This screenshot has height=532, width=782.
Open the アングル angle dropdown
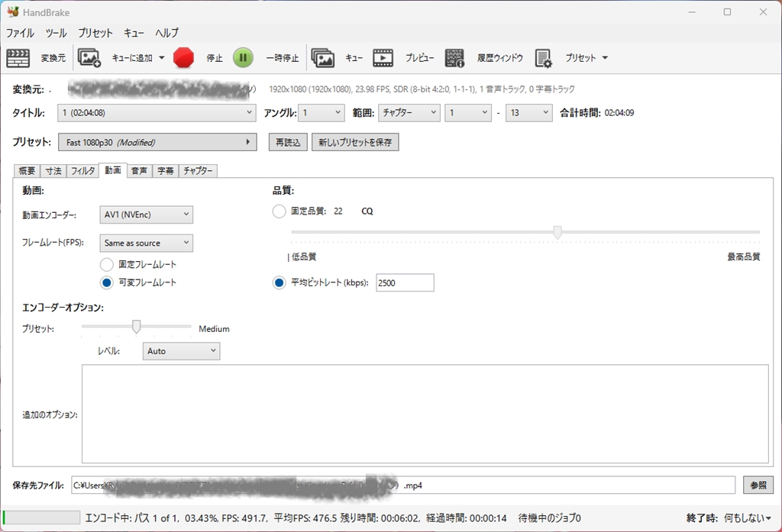coord(322,113)
